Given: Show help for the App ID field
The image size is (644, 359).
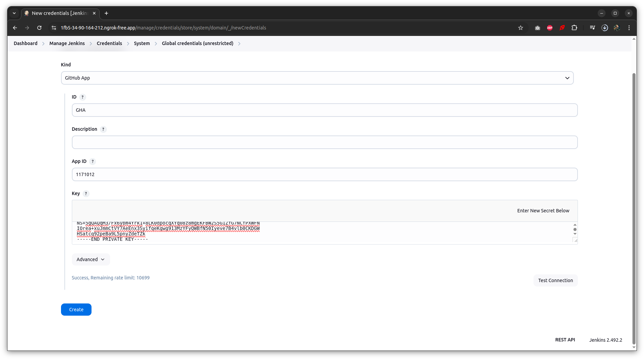Looking at the screenshot, I should (93, 162).
